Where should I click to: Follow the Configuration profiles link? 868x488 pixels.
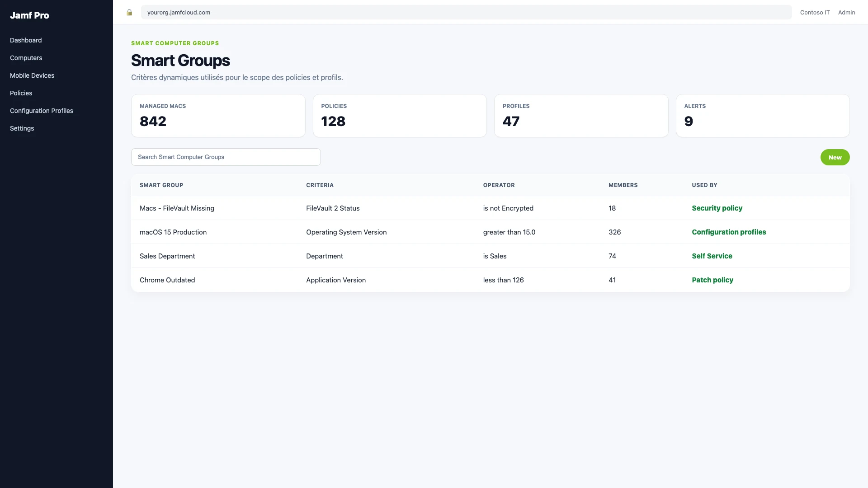pos(729,232)
